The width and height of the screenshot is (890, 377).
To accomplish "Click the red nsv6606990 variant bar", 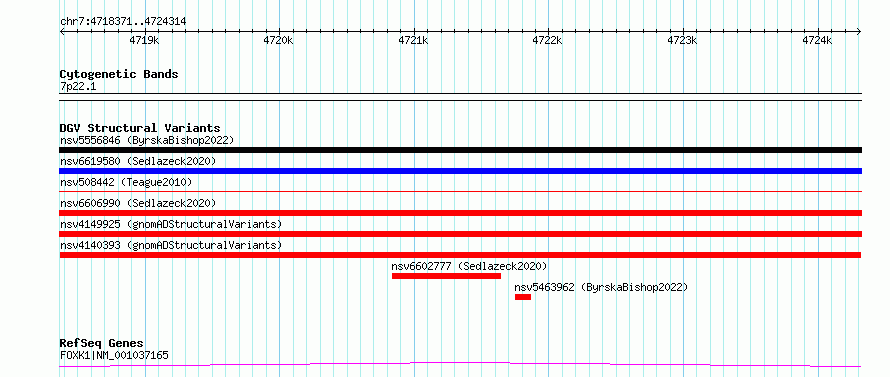I will click(x=460, y=213).
